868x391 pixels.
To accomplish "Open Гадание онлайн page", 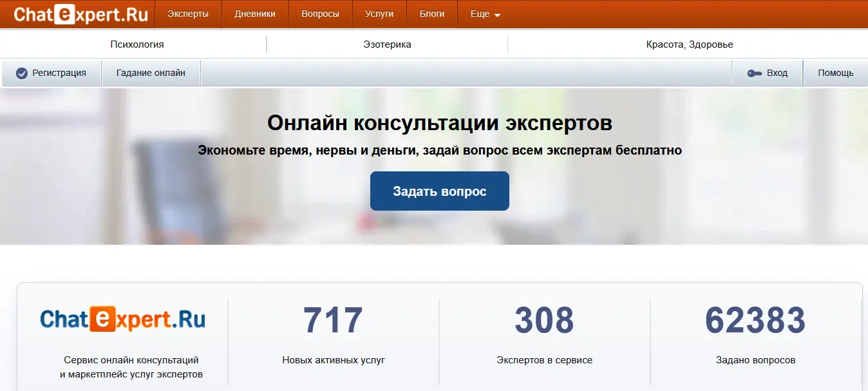I will point(151,73).
